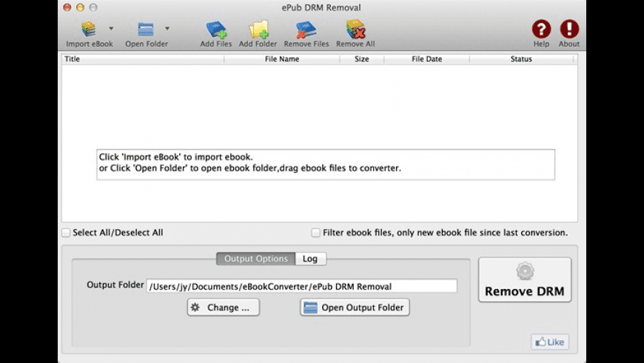644x363 pixels.
Task: Sort the list by the File Name column header
Action: (281, 59)
